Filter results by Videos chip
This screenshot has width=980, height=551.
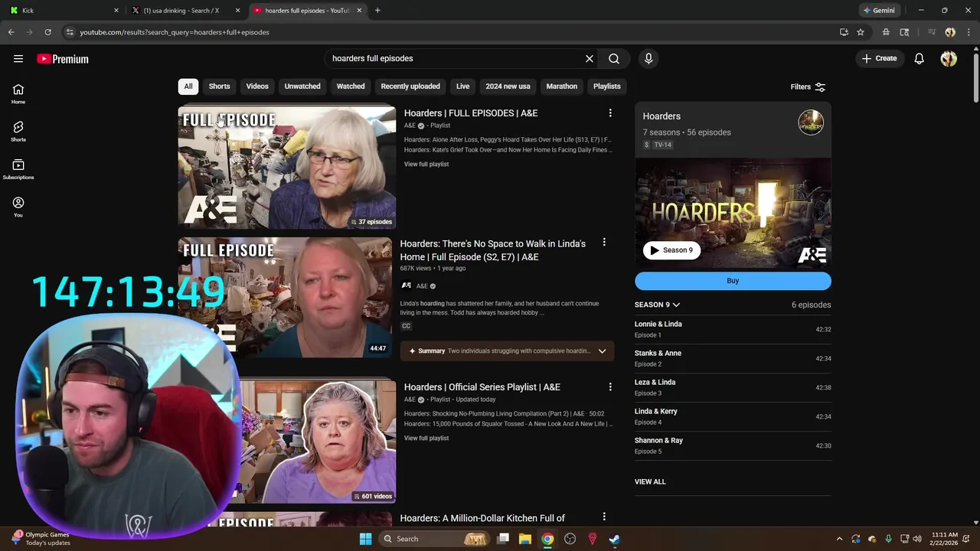(x=257, y=86)
